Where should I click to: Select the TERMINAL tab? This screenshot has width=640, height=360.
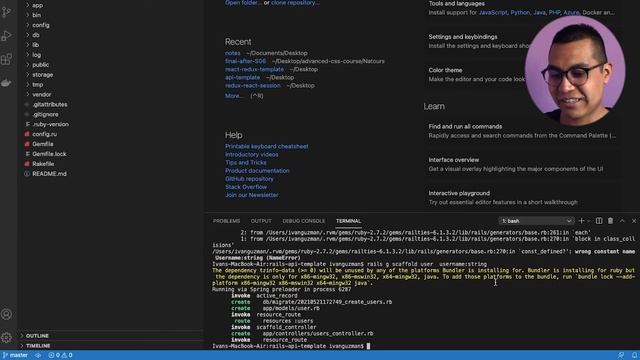coord(349,221)
